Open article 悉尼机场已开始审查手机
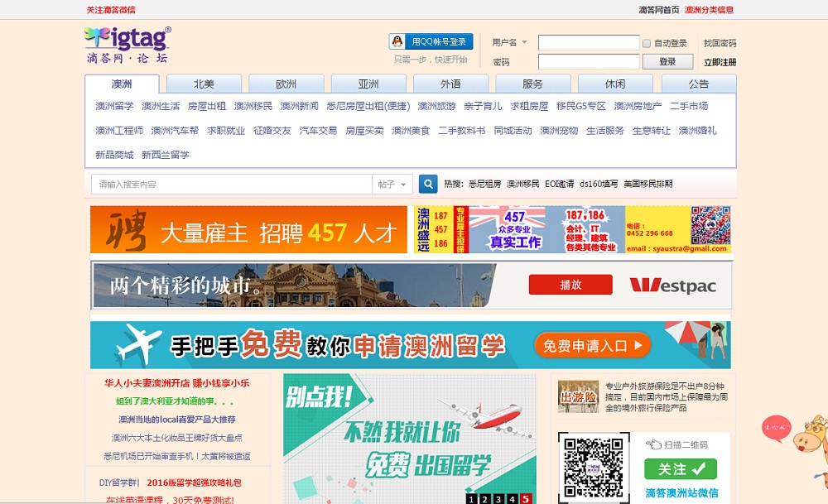The image size is (828, 504). click(x=177, y=456)
